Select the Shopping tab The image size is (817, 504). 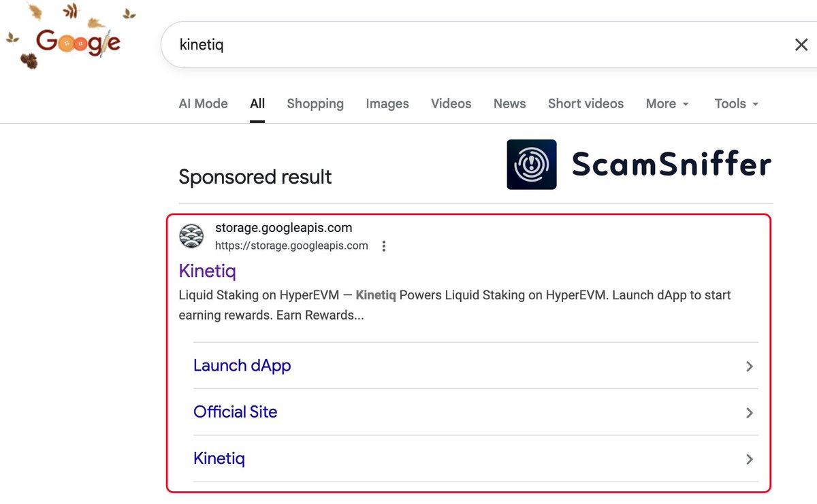coord(315,104)
